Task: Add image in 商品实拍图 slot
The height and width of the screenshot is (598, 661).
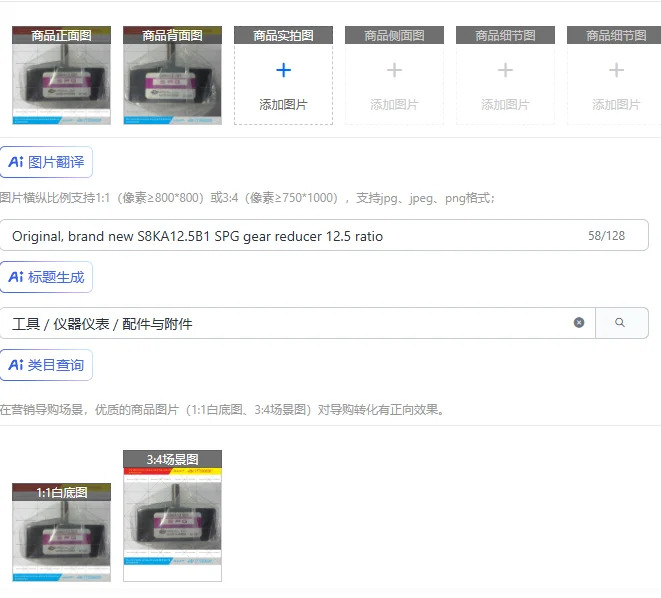Action: [x=283, y=75]
